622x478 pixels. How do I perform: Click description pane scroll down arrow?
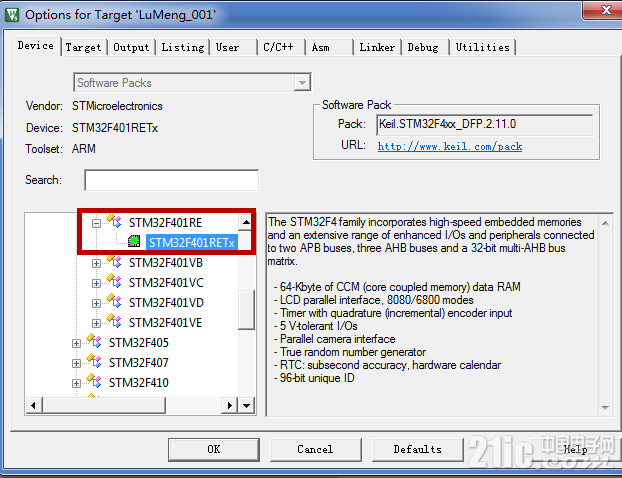click(x=605, y=407)
